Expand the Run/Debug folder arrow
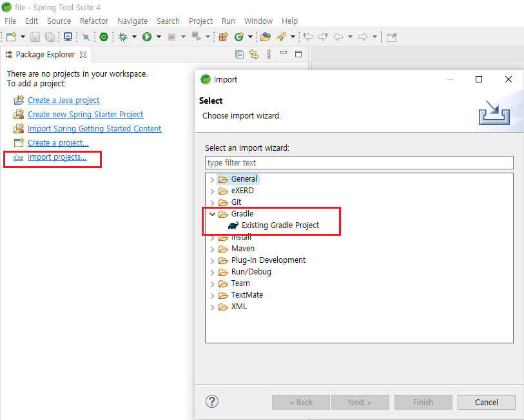Screen dimensions: 524x420 pos(212,272)
